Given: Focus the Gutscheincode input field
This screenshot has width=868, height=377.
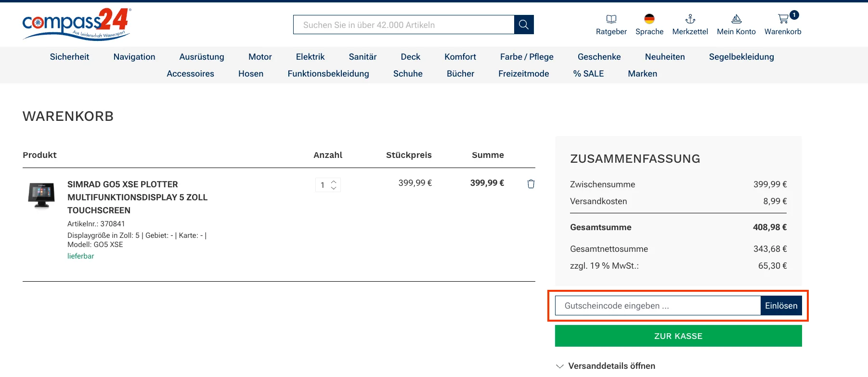Looking at the screenshot, I should (x=658, y=306).
